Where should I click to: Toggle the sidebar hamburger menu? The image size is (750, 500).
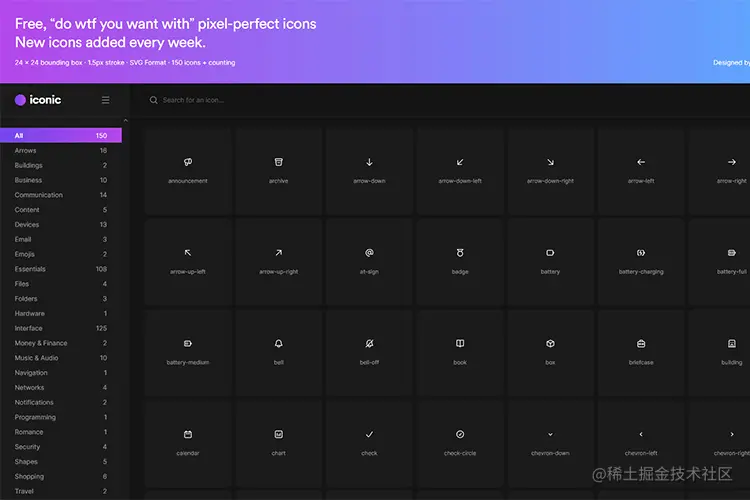tap(106, 100)
